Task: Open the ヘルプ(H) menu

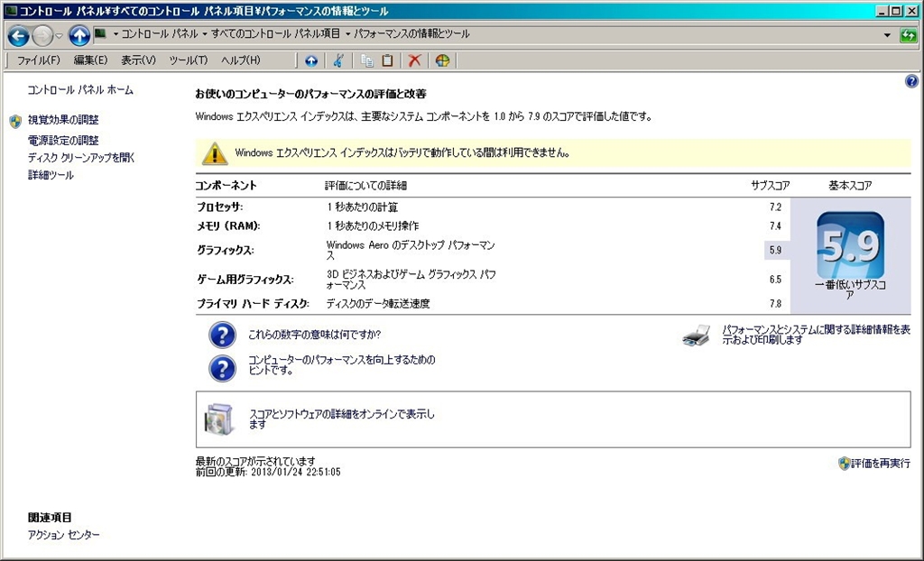Action: 240,60
